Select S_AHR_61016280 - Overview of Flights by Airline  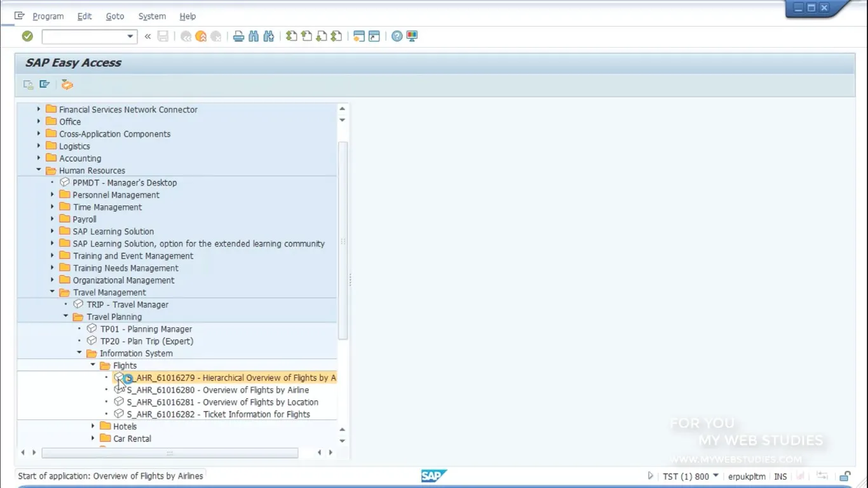pyautogui.click(x=218, y=390)
